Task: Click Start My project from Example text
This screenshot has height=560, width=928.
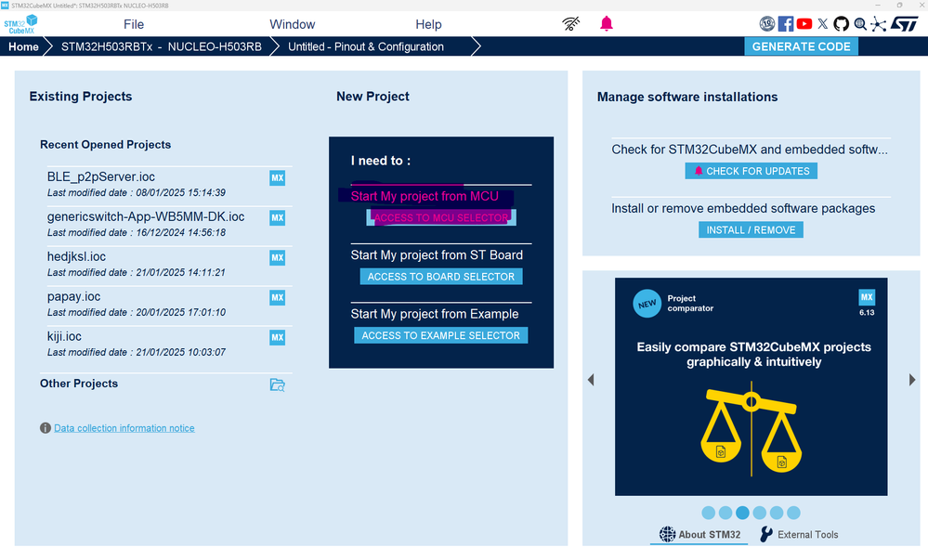Action: [x=435, y=314]
